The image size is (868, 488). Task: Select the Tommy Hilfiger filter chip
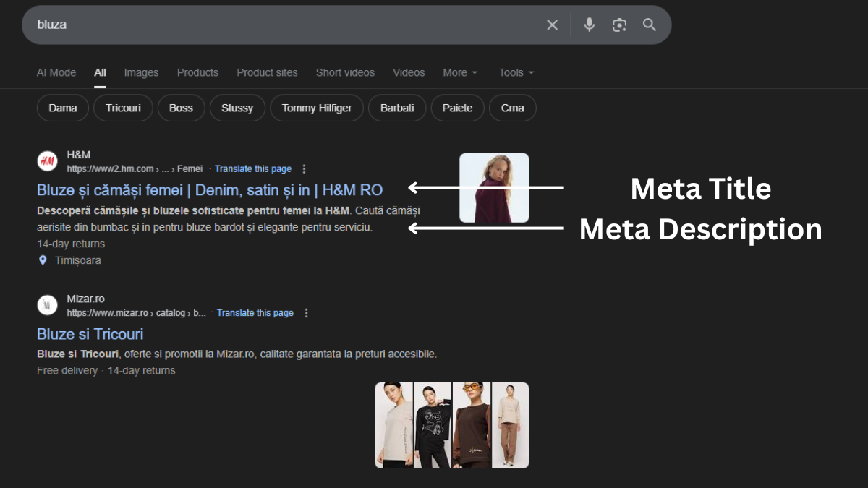[x=317, y=108]
